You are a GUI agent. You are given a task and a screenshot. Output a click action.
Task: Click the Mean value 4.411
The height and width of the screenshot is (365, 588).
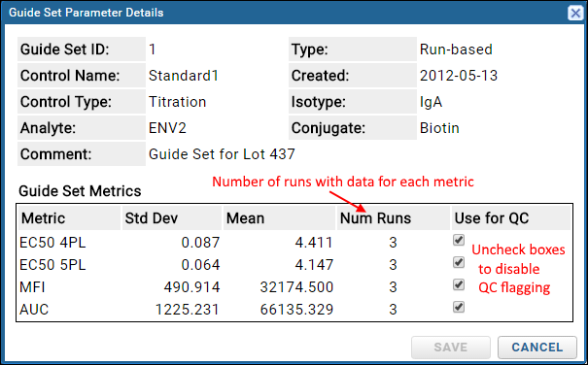tap(314, 243)
